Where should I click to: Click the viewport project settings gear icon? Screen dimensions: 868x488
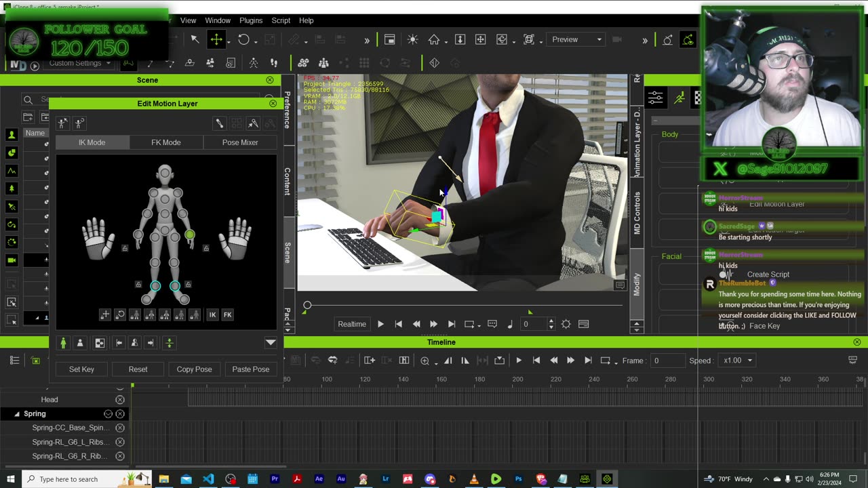tap(566, 324)
